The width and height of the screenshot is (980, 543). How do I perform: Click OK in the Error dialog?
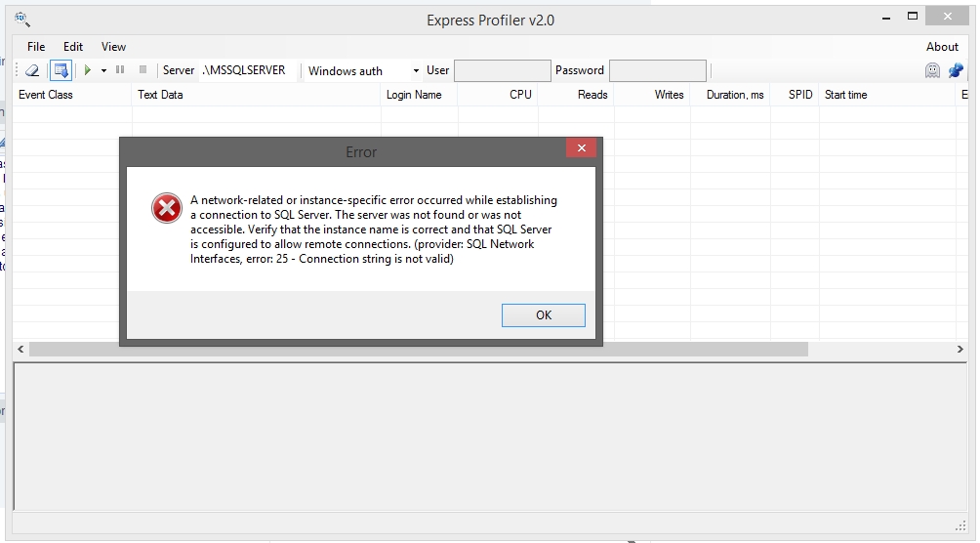[543, 315]
